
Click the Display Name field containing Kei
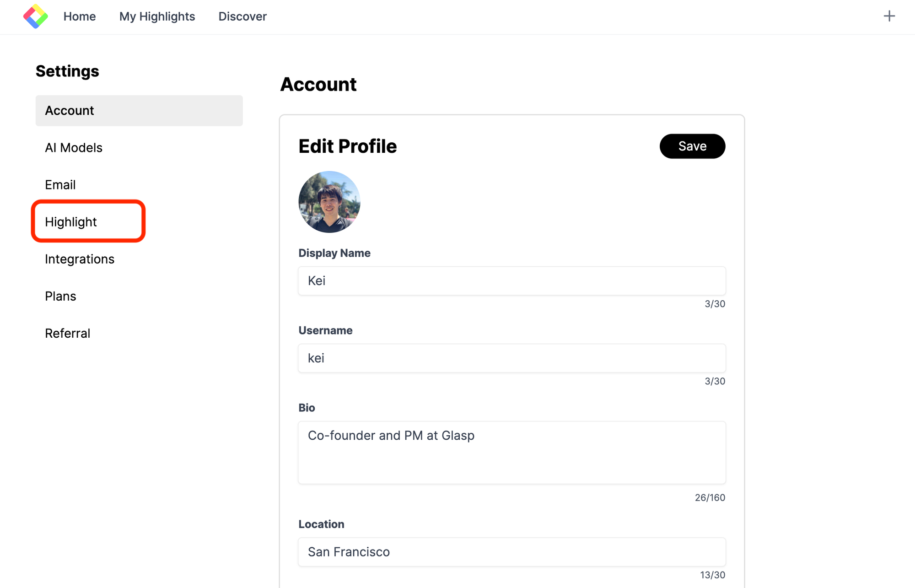coord(511,281)
